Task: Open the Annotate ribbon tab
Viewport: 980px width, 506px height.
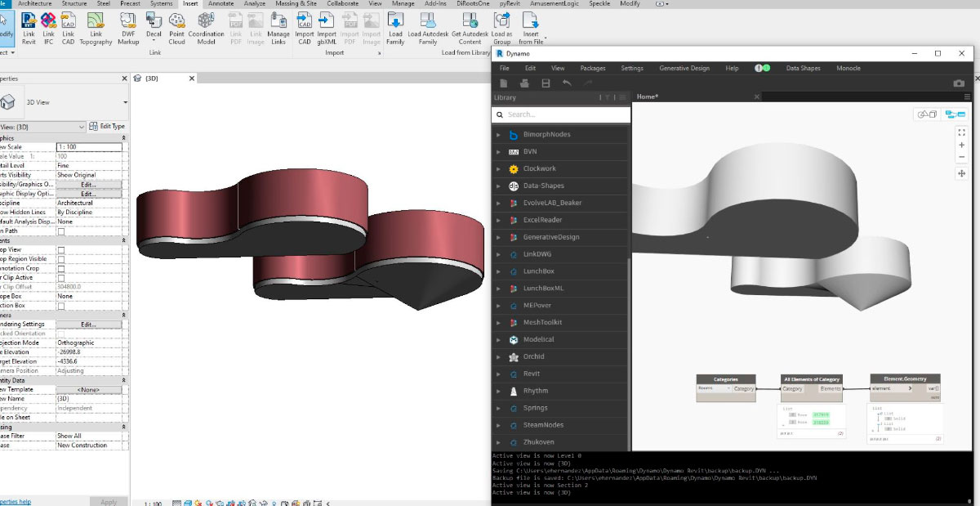Action: coord(220,3)
